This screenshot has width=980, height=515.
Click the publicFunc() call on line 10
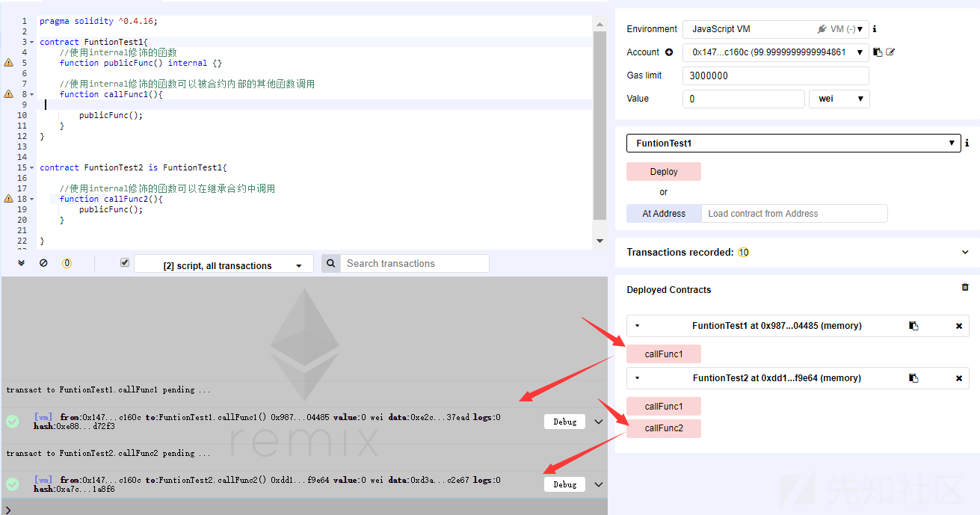pyautogui.click(x=111, y=115)
